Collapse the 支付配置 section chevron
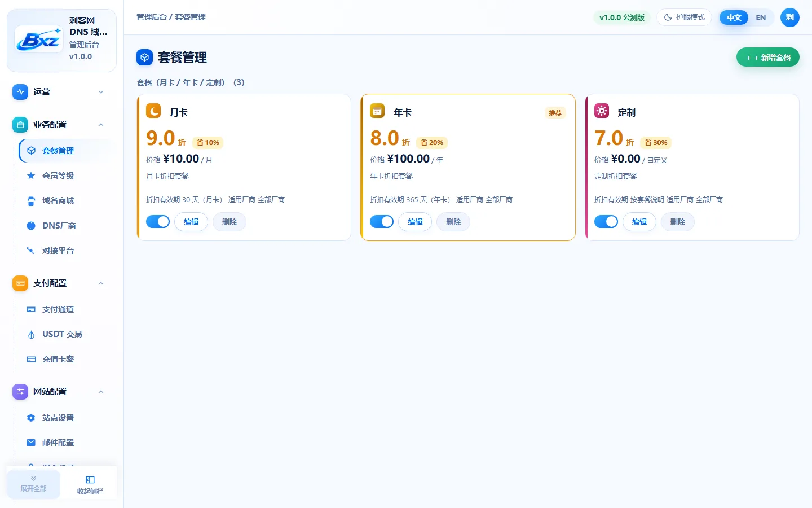This screenshot has width=812, height=508. (101, 283)
